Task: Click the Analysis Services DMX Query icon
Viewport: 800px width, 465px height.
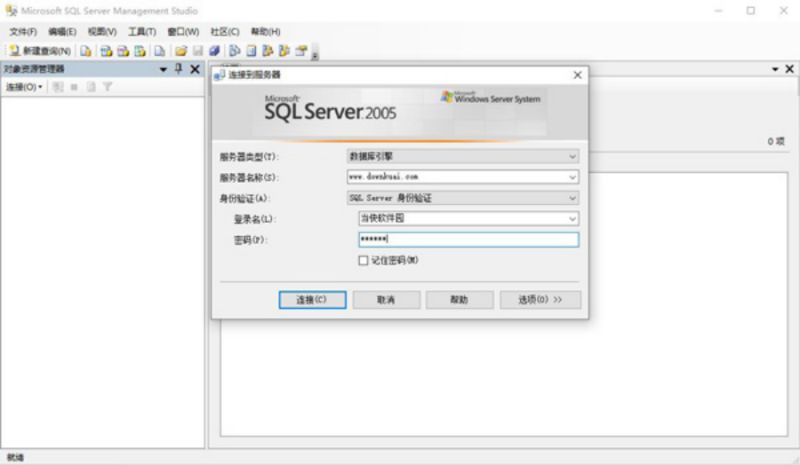Action: coord(123,51)
